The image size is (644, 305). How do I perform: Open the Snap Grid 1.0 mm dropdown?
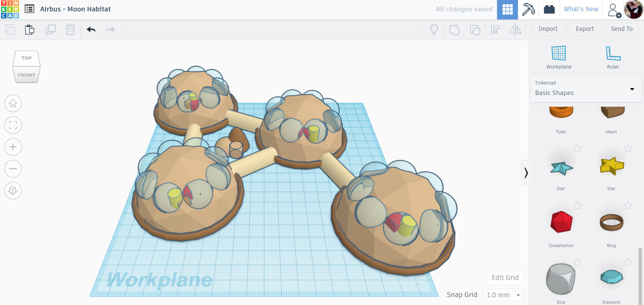tap(503, 295)
